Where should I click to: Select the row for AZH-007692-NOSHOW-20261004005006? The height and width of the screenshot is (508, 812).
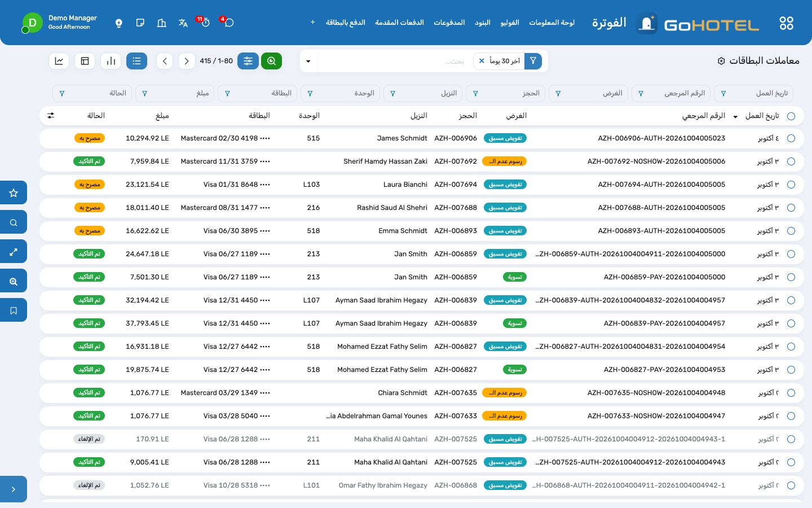tap(791, 161)
